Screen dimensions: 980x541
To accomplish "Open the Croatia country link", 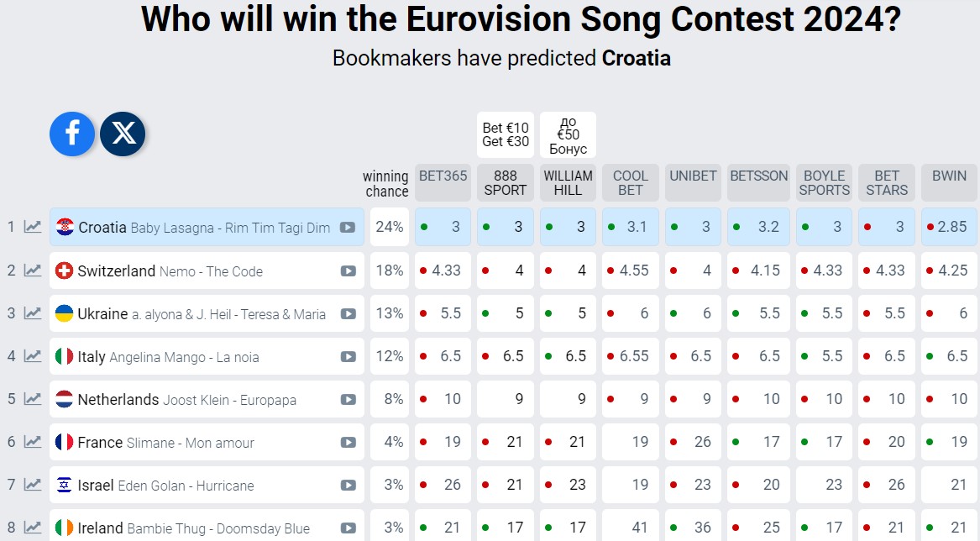I will pyautogui.click(x=102, y=228).
